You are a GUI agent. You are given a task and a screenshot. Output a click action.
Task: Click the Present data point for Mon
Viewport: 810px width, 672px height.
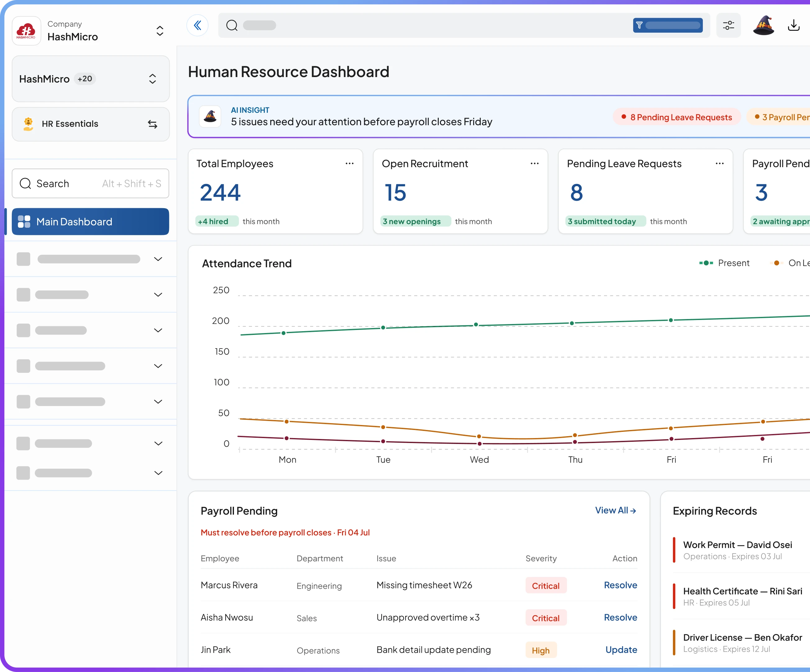[283, 333]
